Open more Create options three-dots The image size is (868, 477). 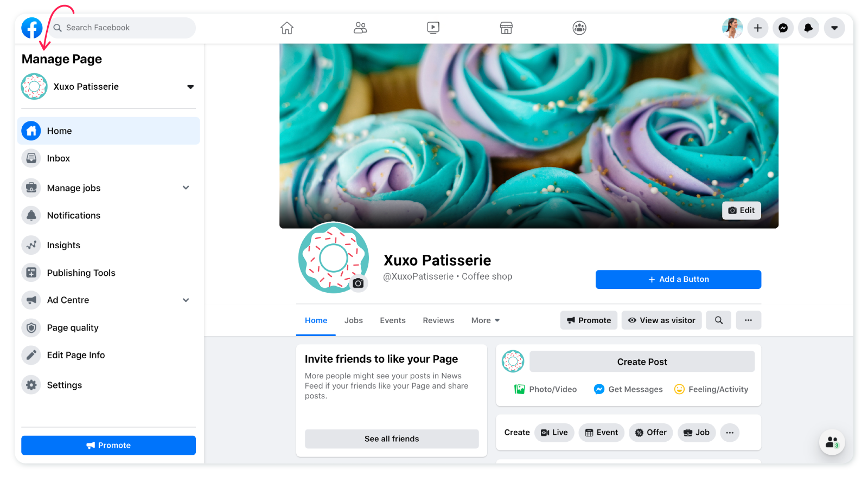(730, 433)
